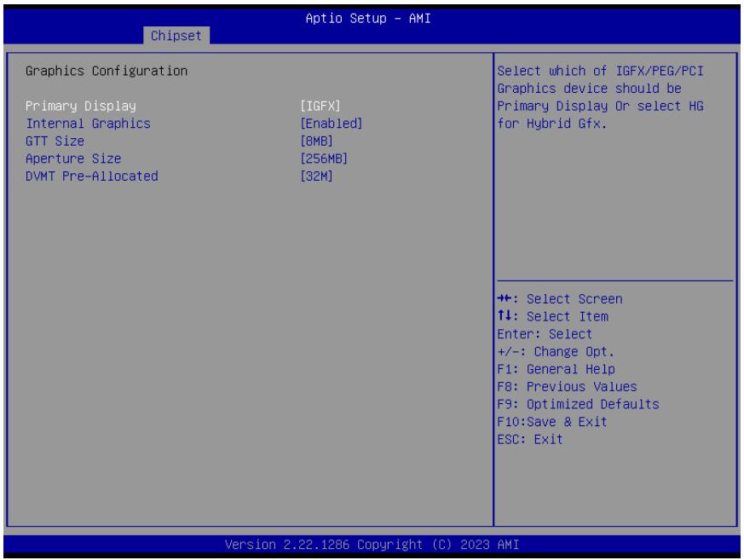This screenshot has width=744, height=560.
Task: Open the 256MB Aperture Size value
Action: click(x=324, y=159)
